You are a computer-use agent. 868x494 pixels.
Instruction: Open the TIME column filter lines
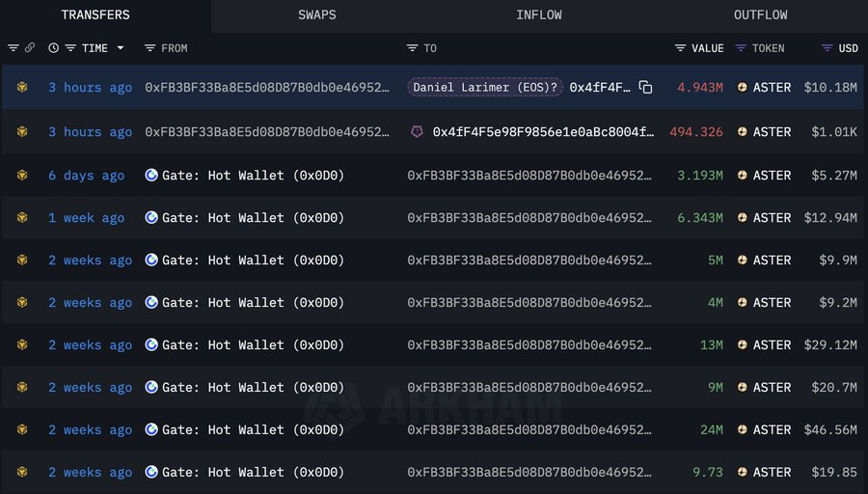point(70,48)
